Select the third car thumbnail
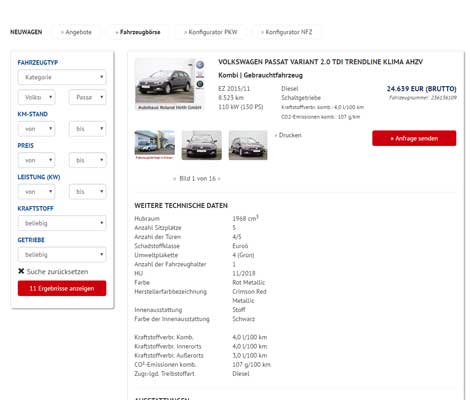This screenshot has width=470, height=400. pyautogui.click(x=248, y=145)
